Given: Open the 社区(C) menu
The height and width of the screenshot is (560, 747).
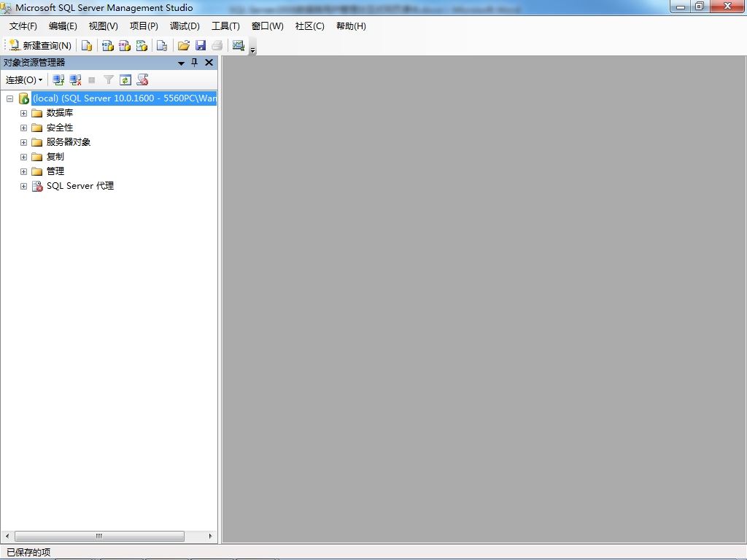Looking at the screenshot, I should pyautogui.click(x=309, y=26).
